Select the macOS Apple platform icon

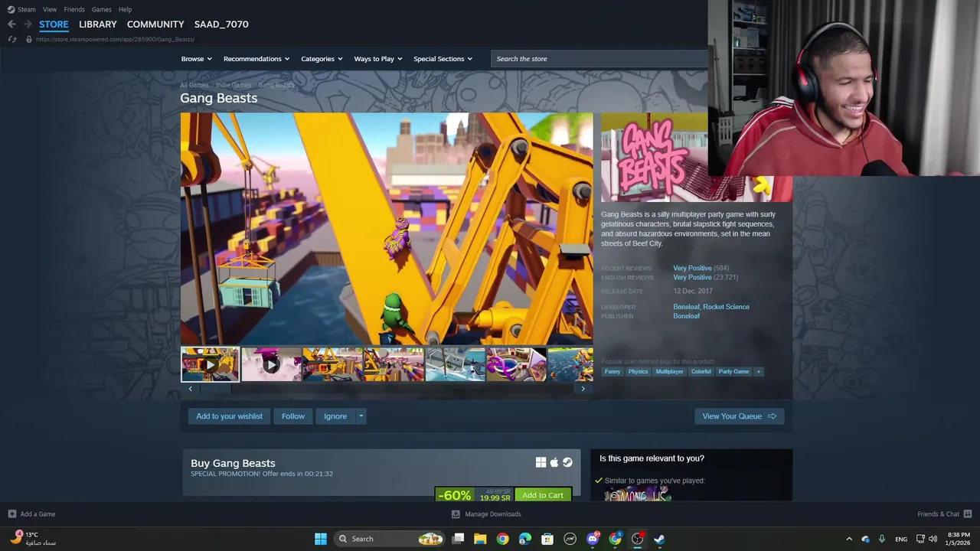coord(554,462)
